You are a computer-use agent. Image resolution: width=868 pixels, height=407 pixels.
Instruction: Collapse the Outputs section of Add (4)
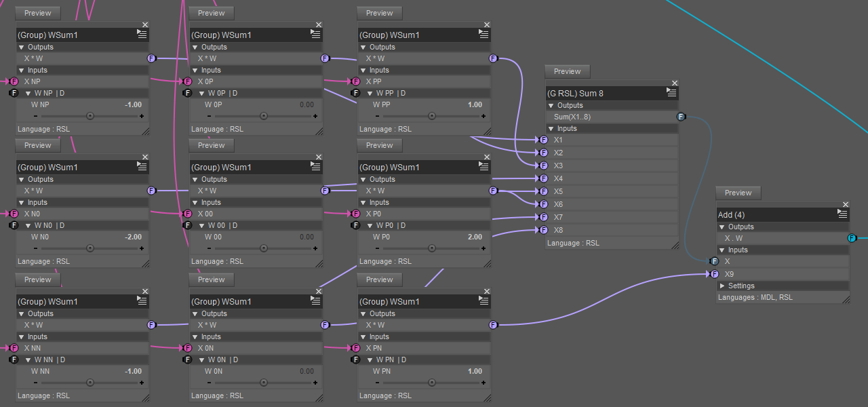tap(723, 227)
